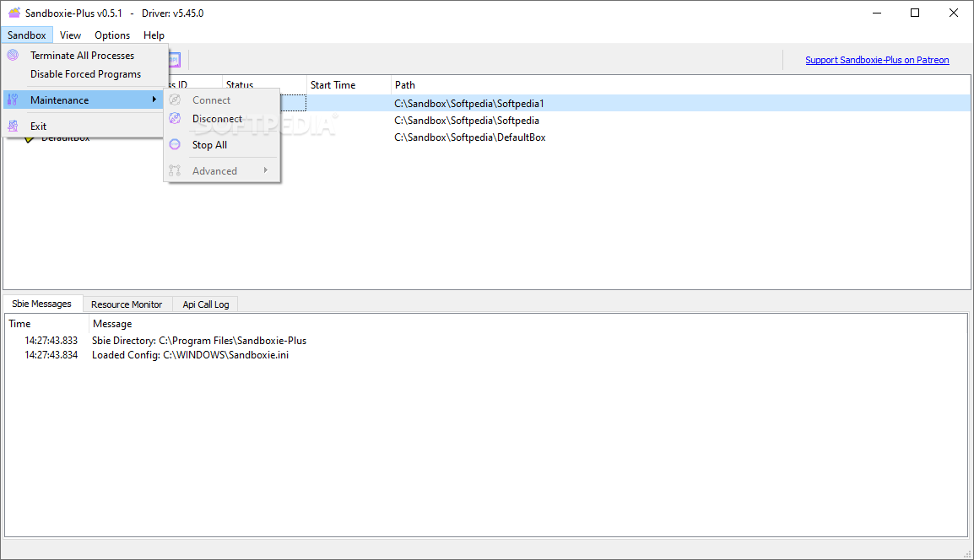974x560 pixels.
Task: Click the Disconnect icon in submenu
Action: (176, 119)
